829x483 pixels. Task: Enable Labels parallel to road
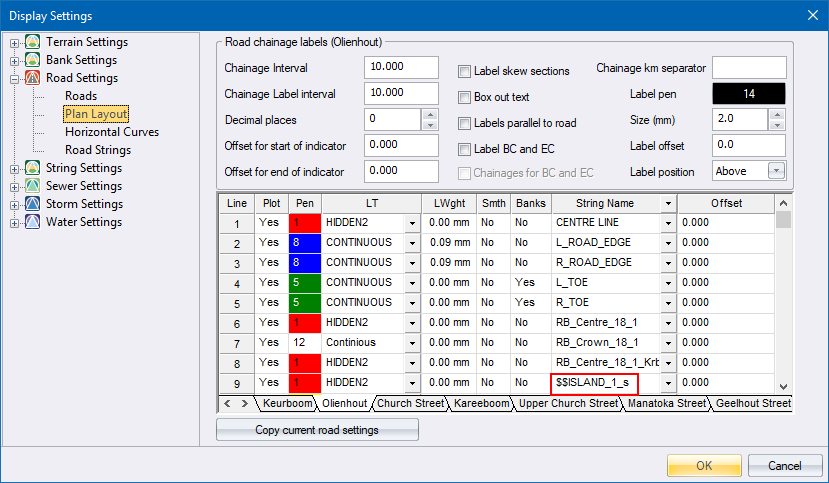[465, 123]
